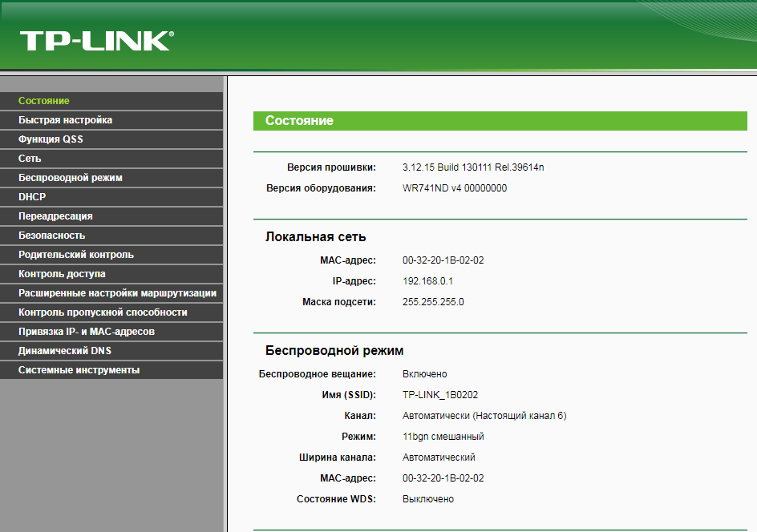
Task: Click the green Состояние page header
Action: [500, 120]
